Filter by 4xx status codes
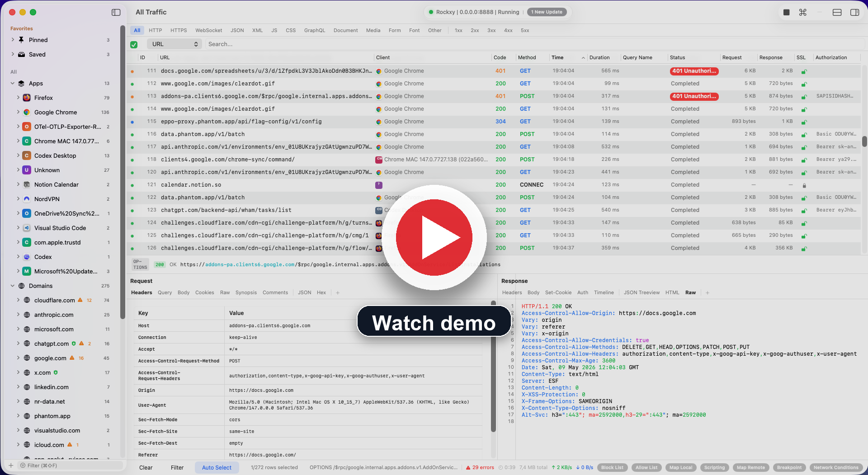The width and height of the screenshot is (868, 475). point(508,31)
